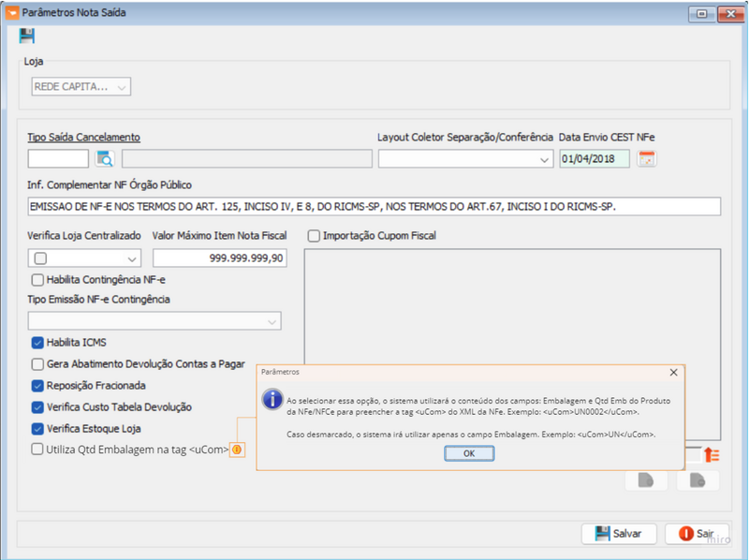This screenshot has width=749, height=560.
Task: Click the second grayed document icon button
Action: tap(698, 480)
